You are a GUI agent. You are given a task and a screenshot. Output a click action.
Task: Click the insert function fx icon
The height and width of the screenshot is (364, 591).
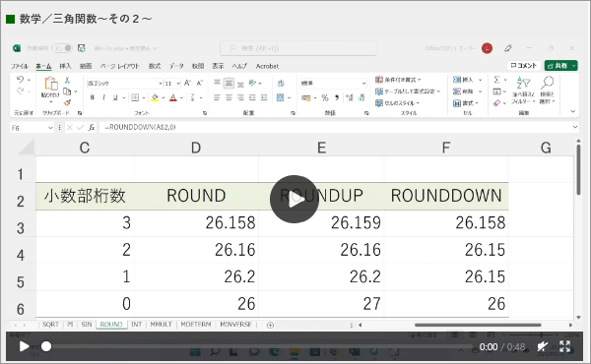point(92,128)
